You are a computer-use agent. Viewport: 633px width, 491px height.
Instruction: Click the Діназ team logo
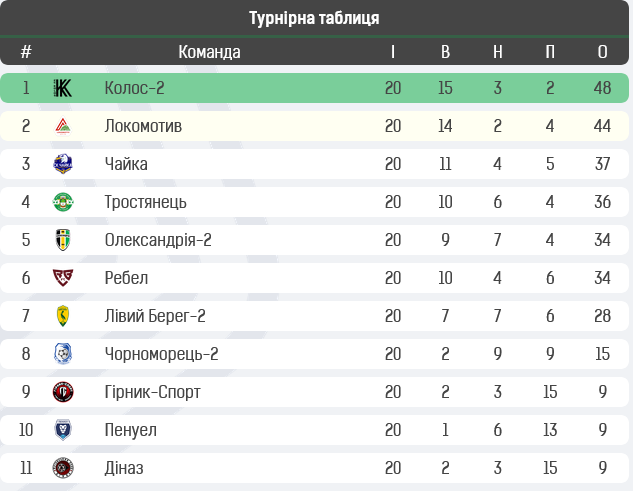63,468
